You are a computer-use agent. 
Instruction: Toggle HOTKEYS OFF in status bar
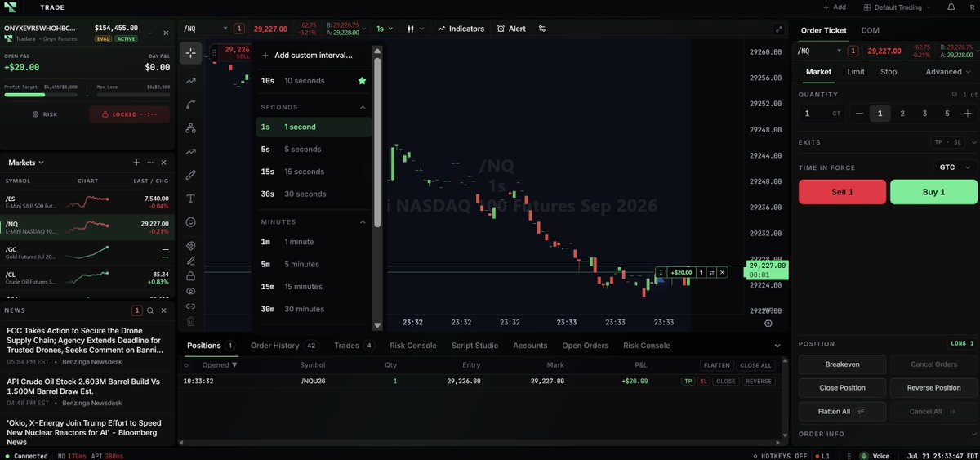tap(779, 455)
